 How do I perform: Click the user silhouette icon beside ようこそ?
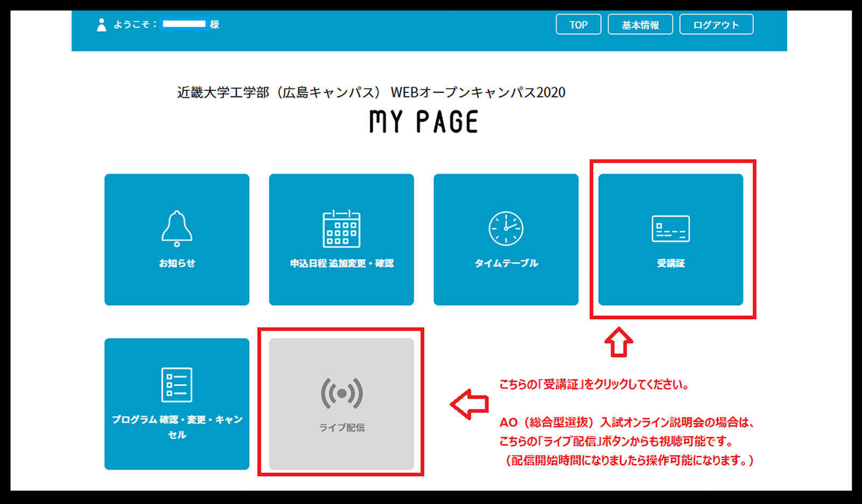101,25
